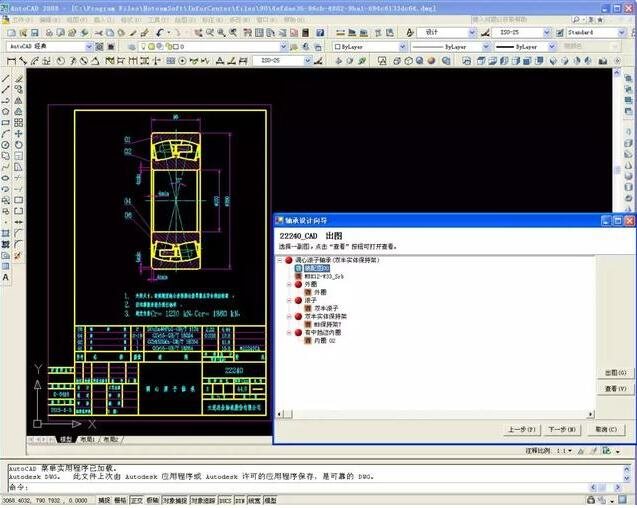Click the red sphere icon beside 滚子
Screen dimensions: 637x508
click(297, 299)
